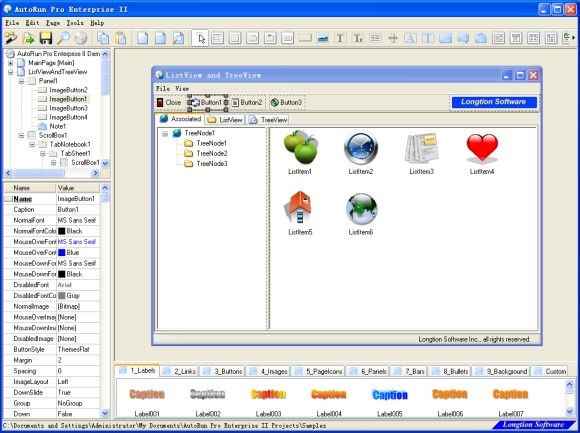Click the magnifying glass toolbar icon
The image size is (580, 433).
(x=63, y=38)
